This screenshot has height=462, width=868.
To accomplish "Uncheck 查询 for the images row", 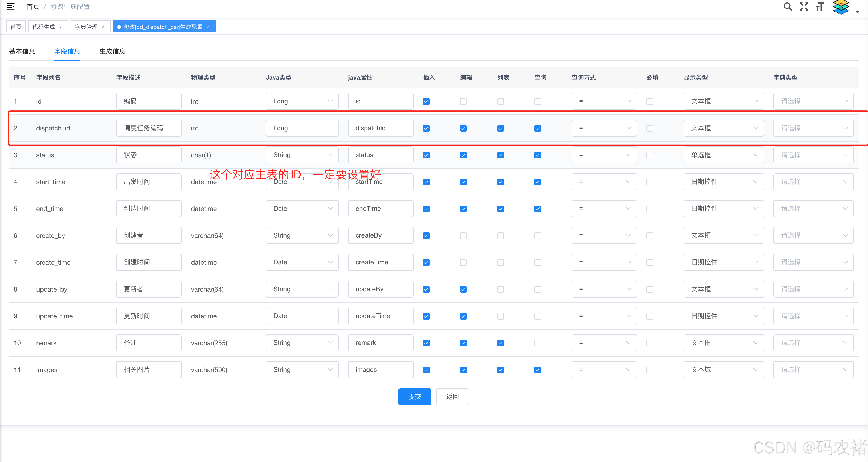I will [x=538, y=370].
